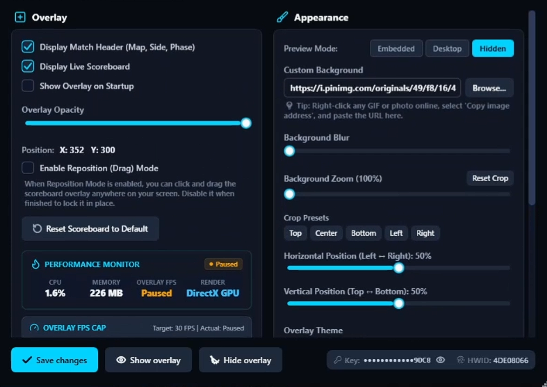
Task: Click the memory value 226 MB
Action: (x=106, y=293)
